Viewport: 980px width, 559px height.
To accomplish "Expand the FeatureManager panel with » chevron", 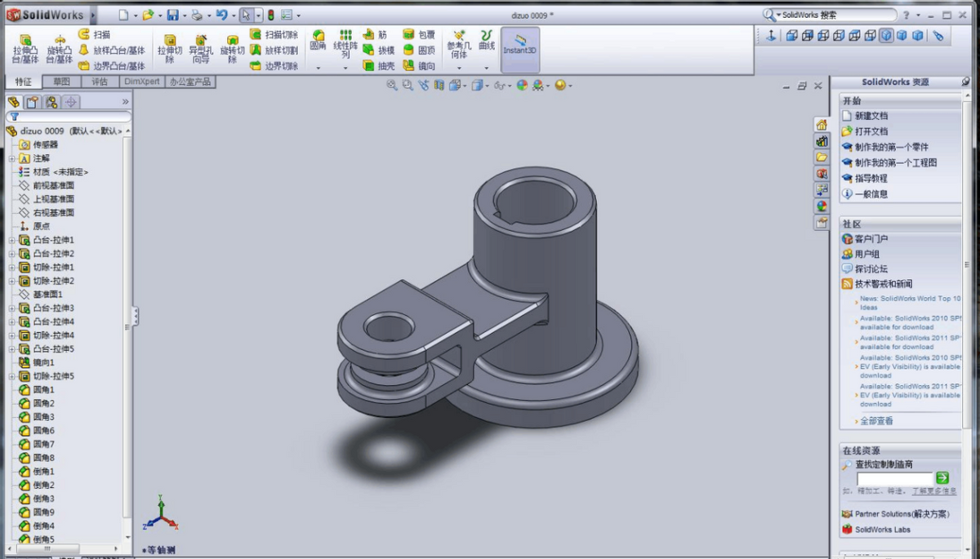I will (125, 102).
